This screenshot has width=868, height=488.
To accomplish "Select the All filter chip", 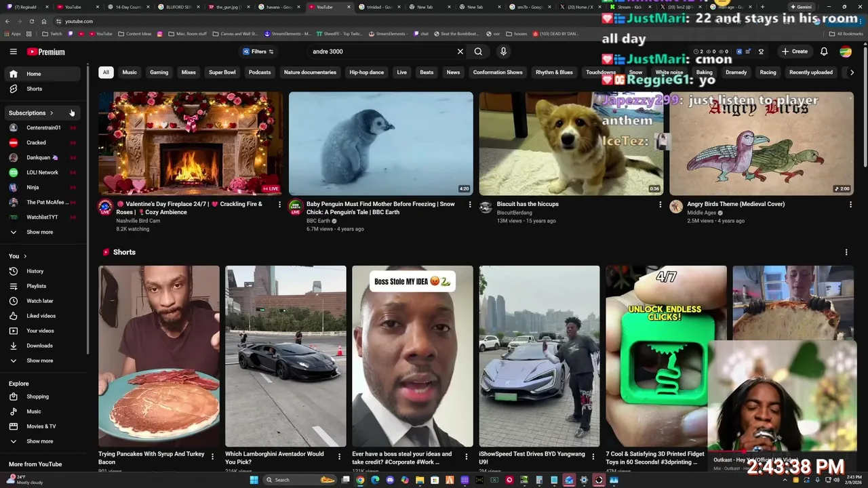I will click(x=106, y=72).
